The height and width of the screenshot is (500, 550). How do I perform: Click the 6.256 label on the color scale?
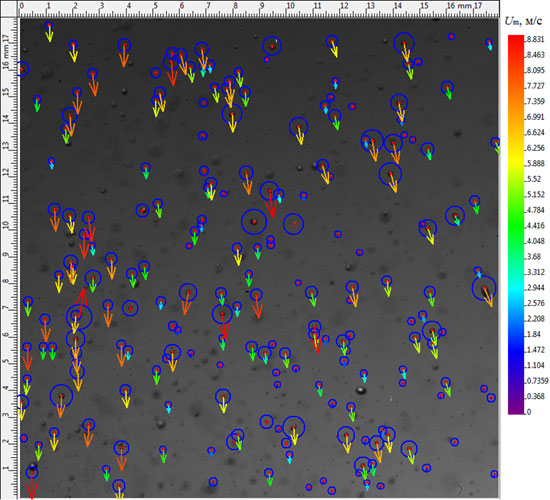(536, 148)
